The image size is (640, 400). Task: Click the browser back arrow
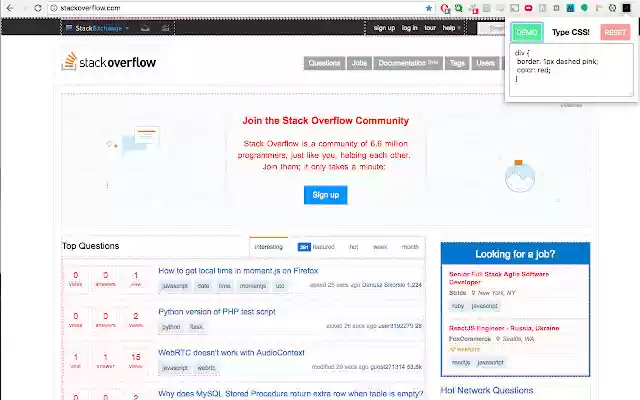pos(10,8)
